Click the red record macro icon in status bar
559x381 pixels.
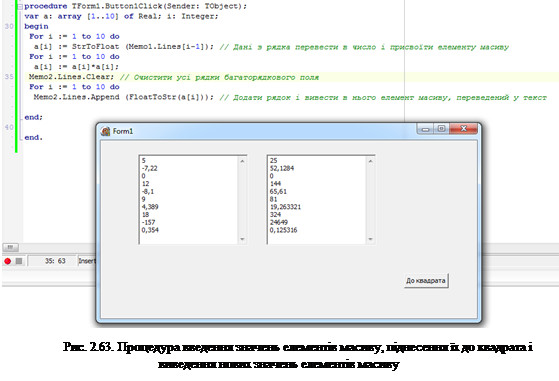[x=7, y=261]
